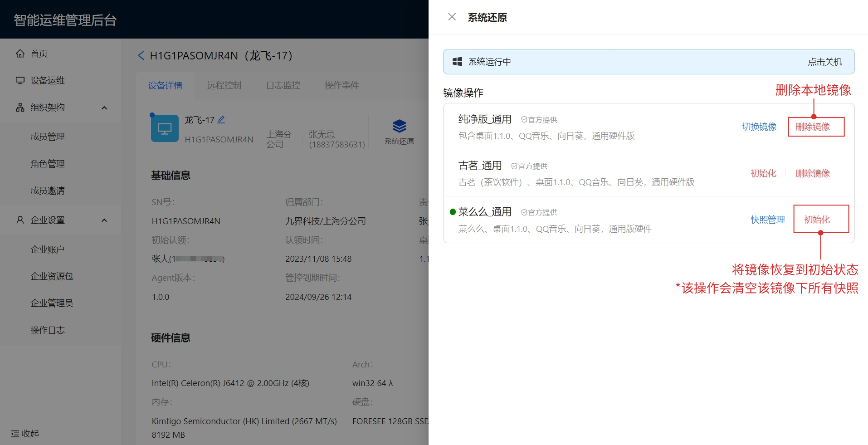This screenshot has width=868, height=445.
Task: Open 快照管理 for 菜么么_通用
Action: [x=768, y=220]
